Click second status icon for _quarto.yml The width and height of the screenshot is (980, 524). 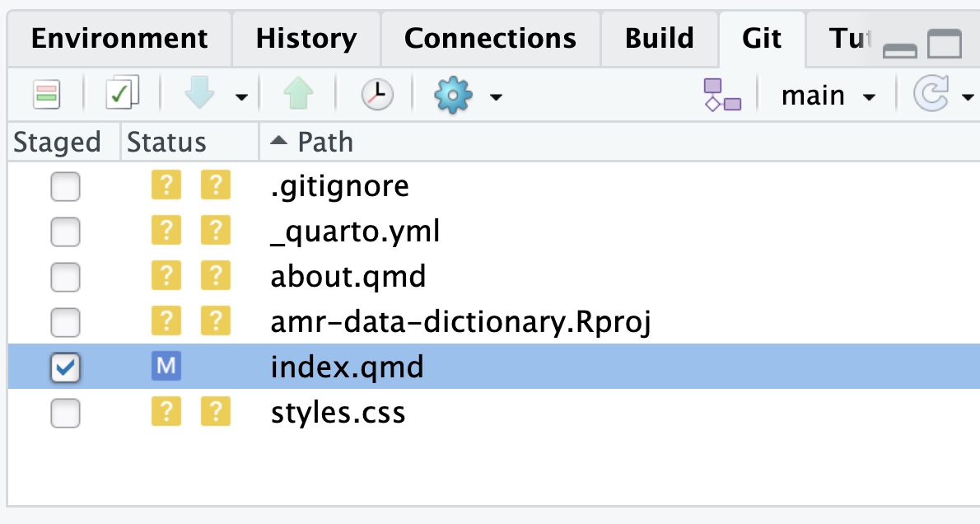[216, 230]
